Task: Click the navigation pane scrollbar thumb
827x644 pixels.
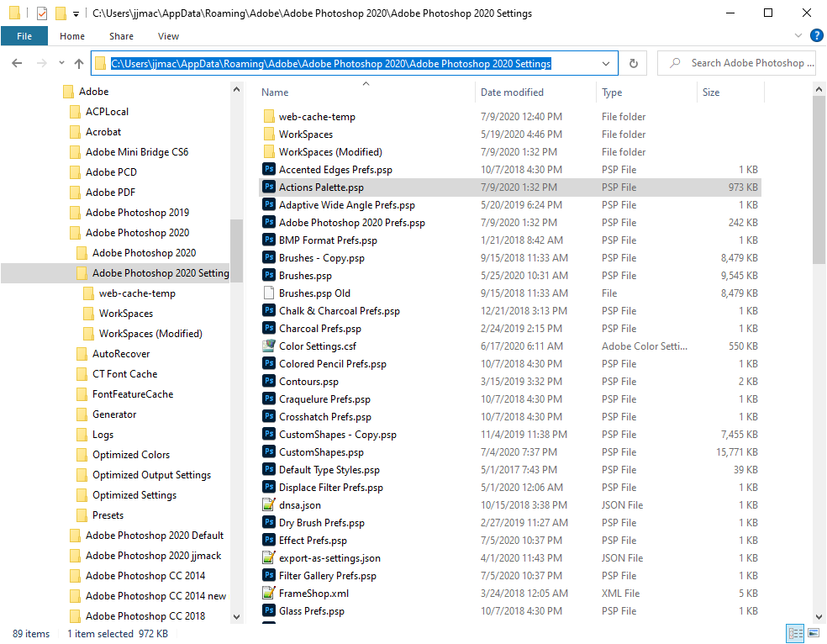Action: pos(236,251)
